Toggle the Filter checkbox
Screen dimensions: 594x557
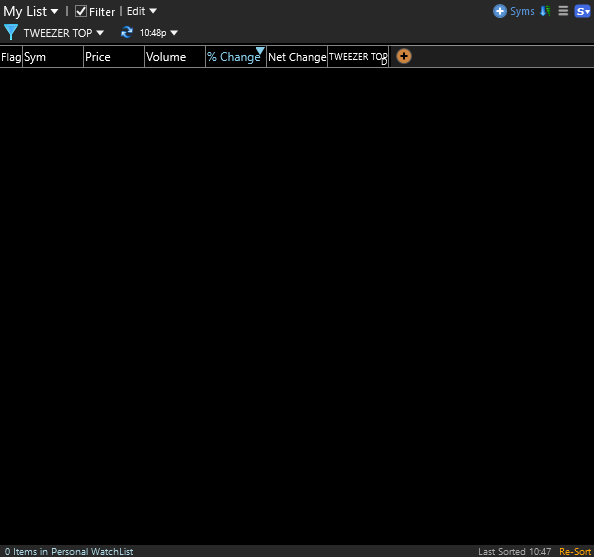pyautogui.click(x=81, y=11)
